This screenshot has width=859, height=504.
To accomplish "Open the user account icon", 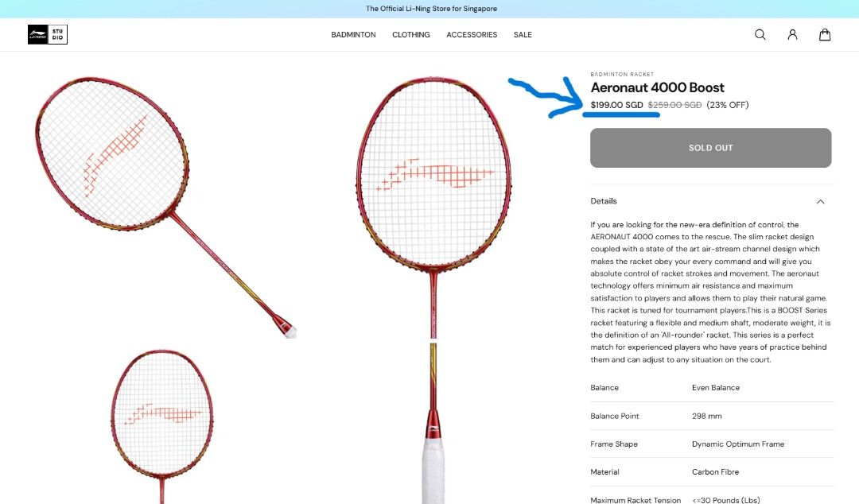I will click(x=792, y=34).
